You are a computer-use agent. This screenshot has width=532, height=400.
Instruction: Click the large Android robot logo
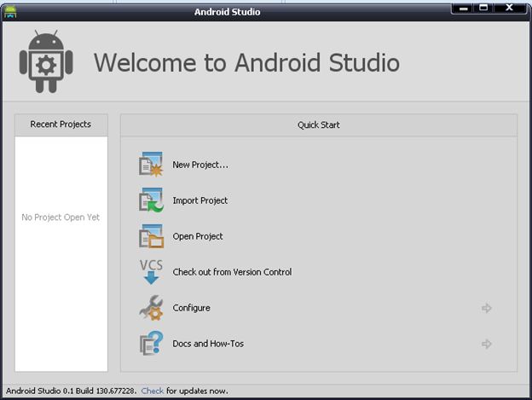[x=46, y=61]
